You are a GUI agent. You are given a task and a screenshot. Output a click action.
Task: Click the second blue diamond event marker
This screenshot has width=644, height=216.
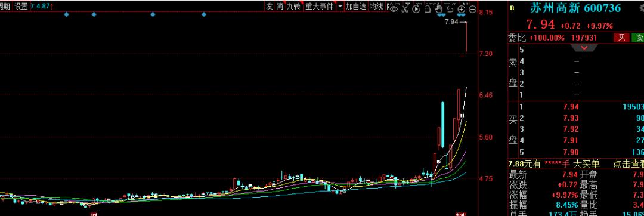(x=94, y=14)
